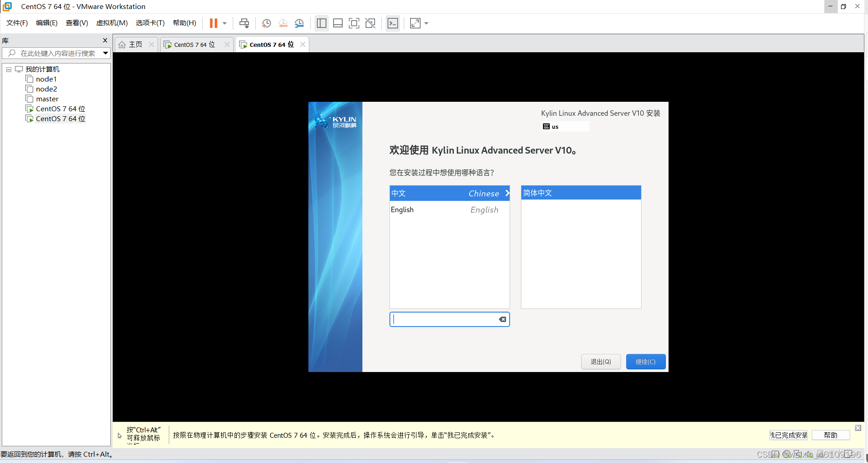Switch to the inactive CentOS 7 64 位 tab
868x463 pixels.
194,45
